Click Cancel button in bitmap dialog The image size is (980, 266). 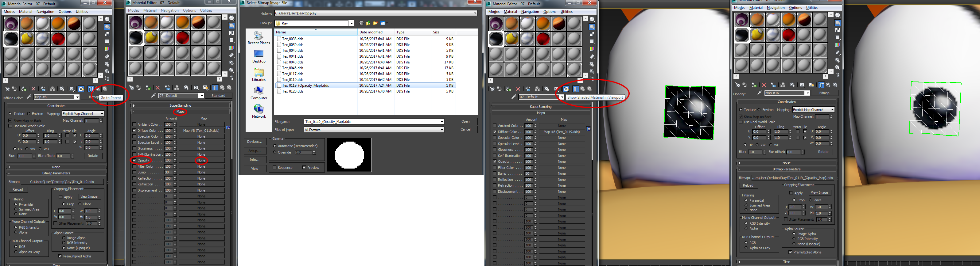point(466,130)
